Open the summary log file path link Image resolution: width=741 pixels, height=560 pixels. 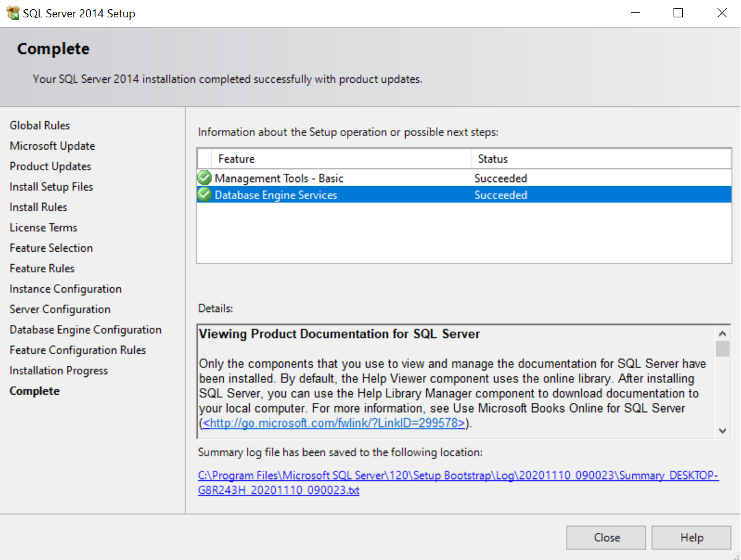point(458,483)
